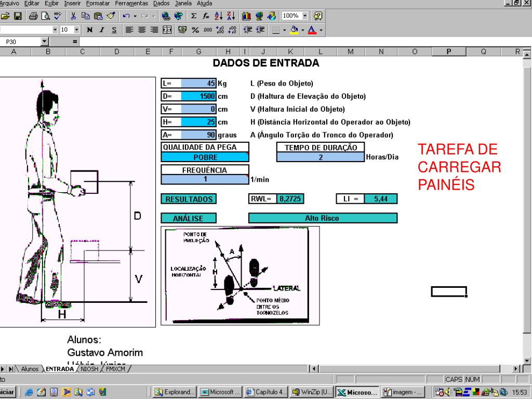
Task: Toggle underline formatting
Action: [x=113, y=30]
